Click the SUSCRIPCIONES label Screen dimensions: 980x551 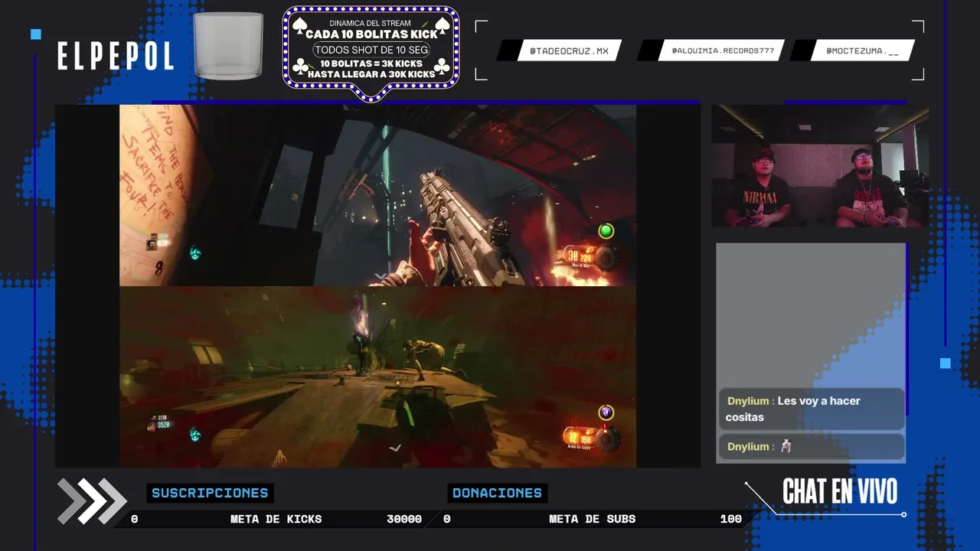pyautogui.click(x=210, y=493)
